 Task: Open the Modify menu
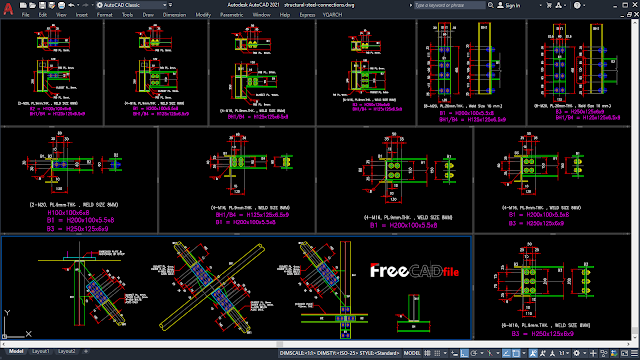coord(203,15)
